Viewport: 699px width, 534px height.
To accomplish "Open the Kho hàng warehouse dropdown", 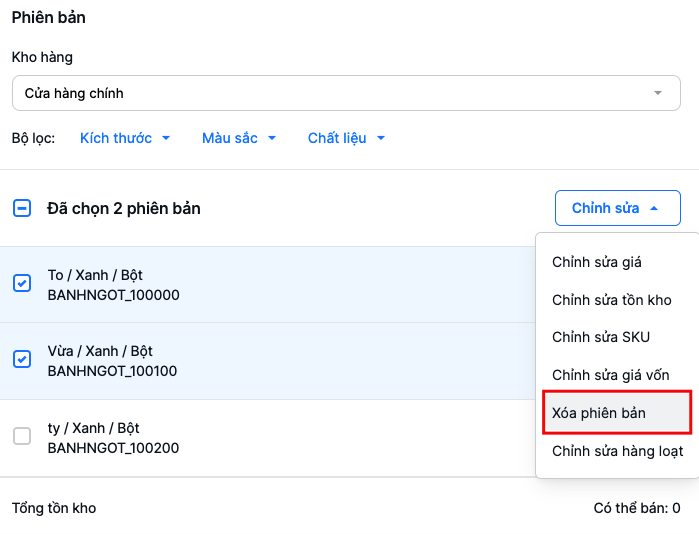I will (x=346, y=93).
